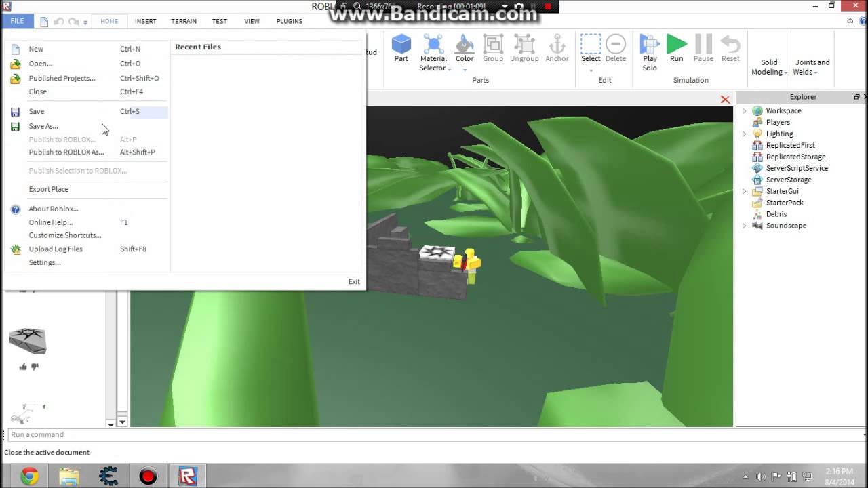The image size is (868, 488).
Task: Toggle the Anchor tool
Action: pyautogui.click(x=557, y=49)
